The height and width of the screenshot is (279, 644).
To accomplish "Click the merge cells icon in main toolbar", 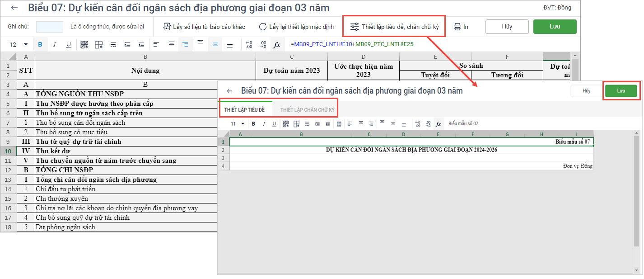I will [x=98, y=44].
